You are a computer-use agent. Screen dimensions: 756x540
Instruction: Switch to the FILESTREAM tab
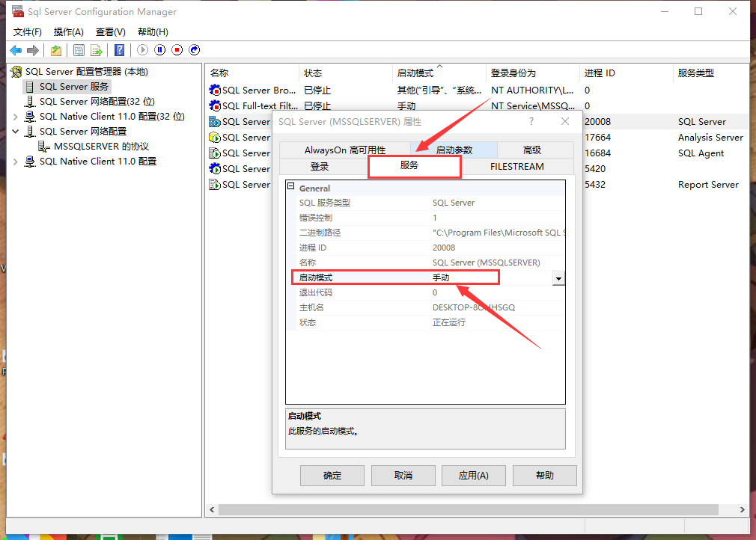pos(517,167)
